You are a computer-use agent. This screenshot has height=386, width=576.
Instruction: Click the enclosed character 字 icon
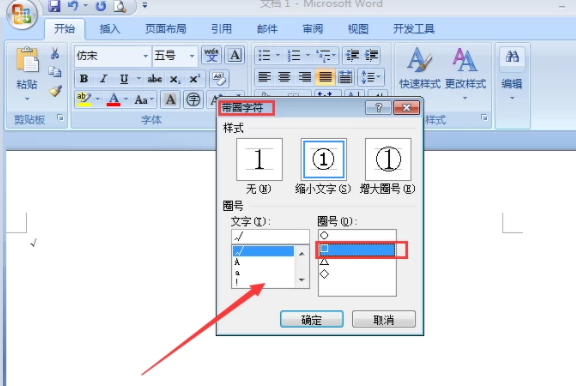(x=193, y=99)
